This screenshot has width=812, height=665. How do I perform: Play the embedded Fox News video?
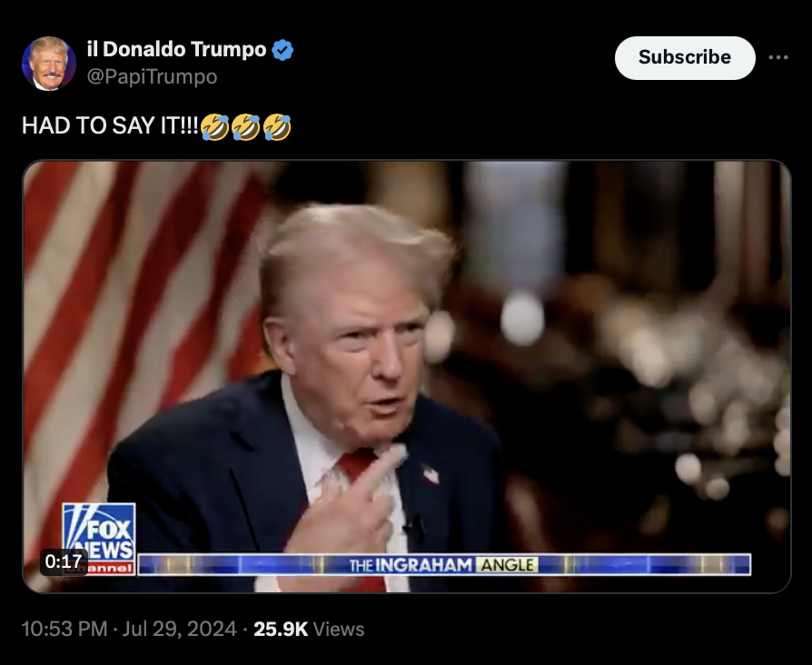(407, 376)
